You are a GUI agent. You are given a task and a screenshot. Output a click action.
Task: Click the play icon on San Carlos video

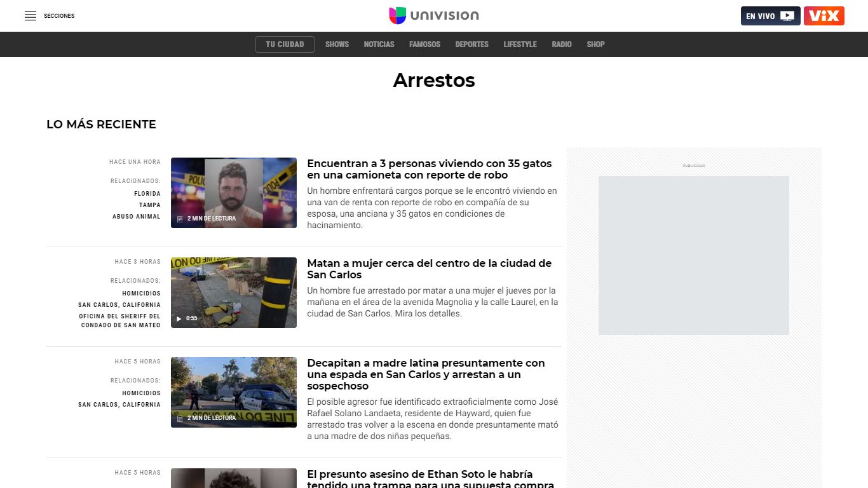(x=179, y=318)
